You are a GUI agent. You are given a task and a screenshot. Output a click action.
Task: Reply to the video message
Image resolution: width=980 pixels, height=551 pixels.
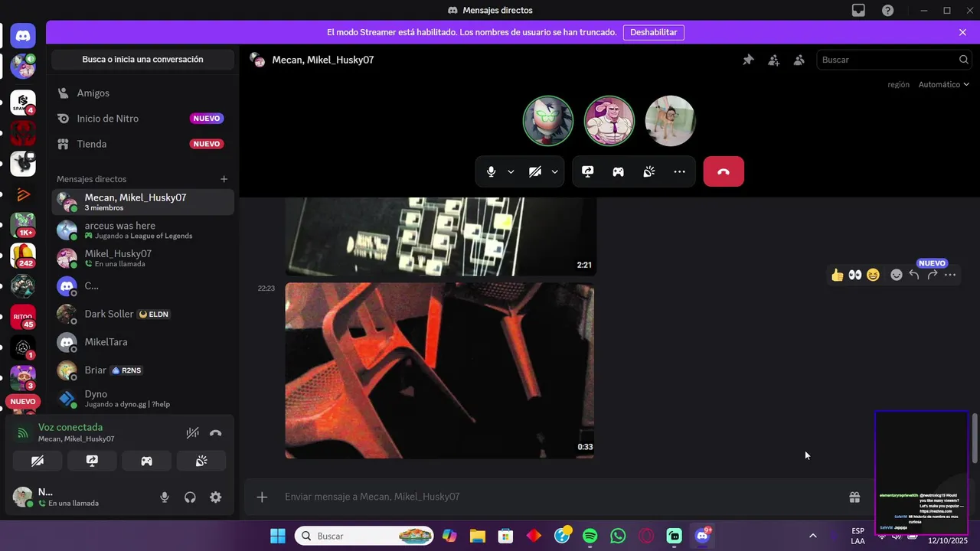[x=914, y=275]
